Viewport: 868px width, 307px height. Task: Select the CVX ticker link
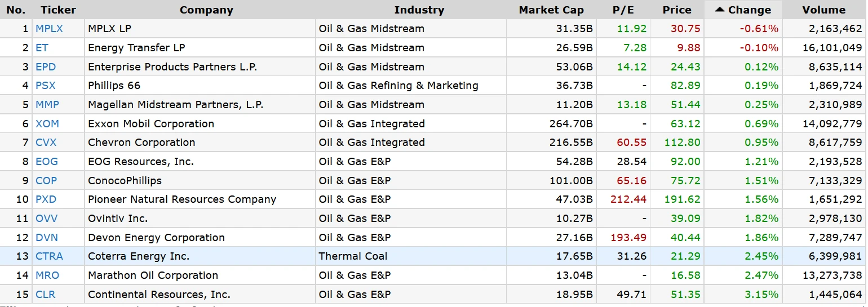click(46, 143)
